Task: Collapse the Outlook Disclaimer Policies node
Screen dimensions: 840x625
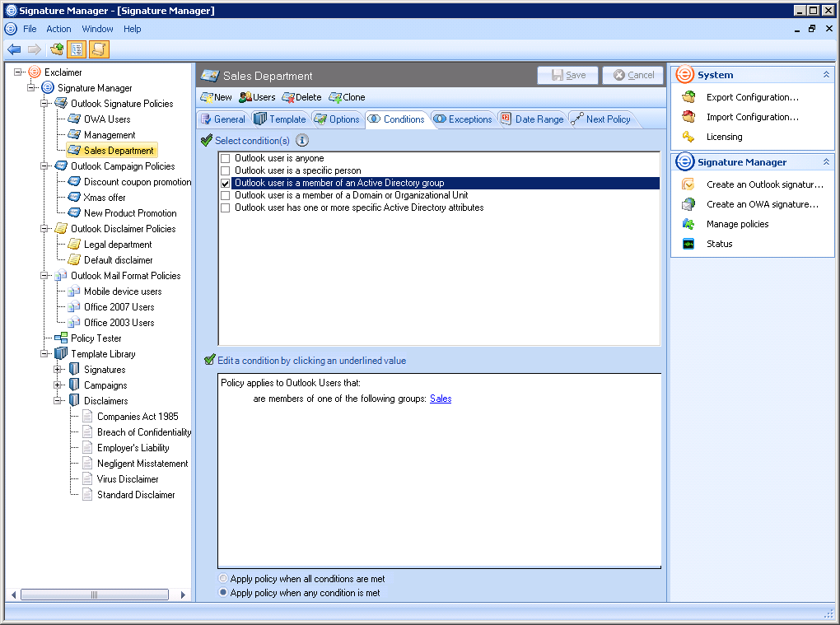Action: [x=44, y=229]
